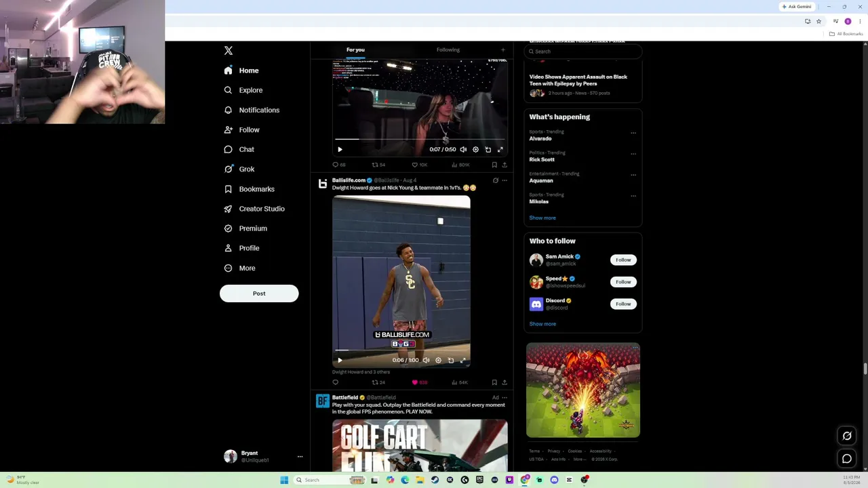Open settings gear on the car video
The height and width of the screenshot is (488, 868).
(475, 150)
